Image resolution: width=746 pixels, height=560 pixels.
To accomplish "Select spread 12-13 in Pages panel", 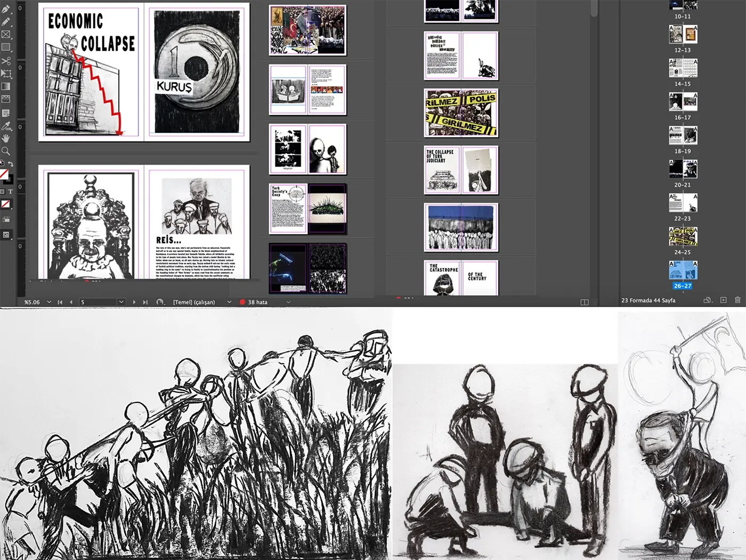I will click(x=683, y=35).
